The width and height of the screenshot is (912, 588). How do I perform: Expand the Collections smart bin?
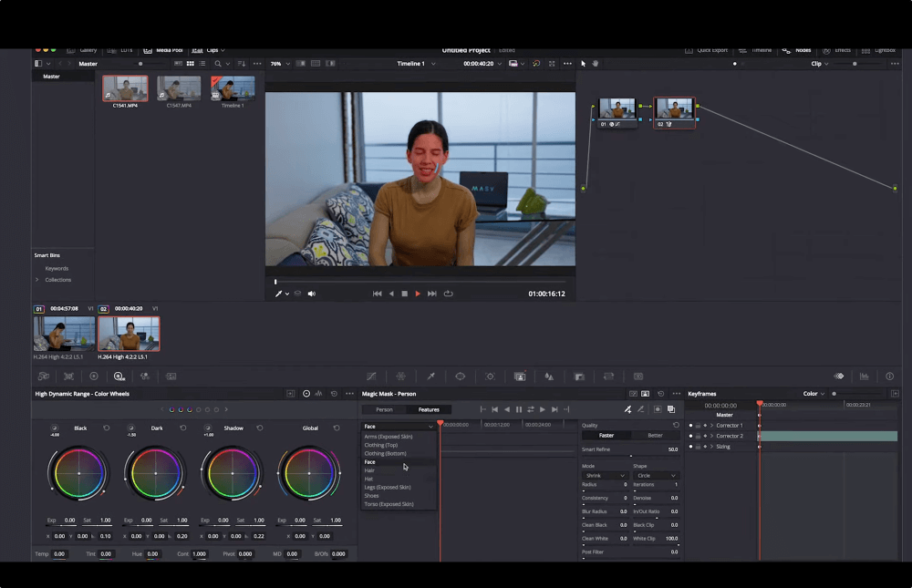(x=37, y=280)
